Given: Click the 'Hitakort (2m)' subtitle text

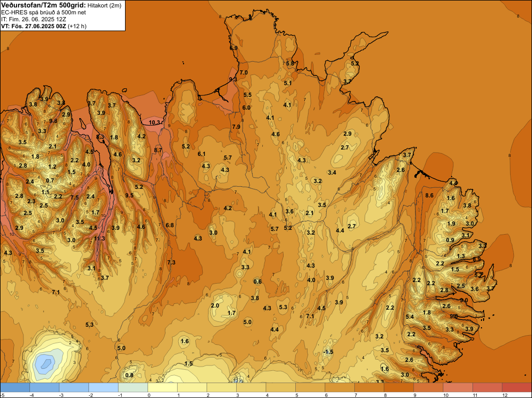Looking at the screenshot, I should click(104, 5).
